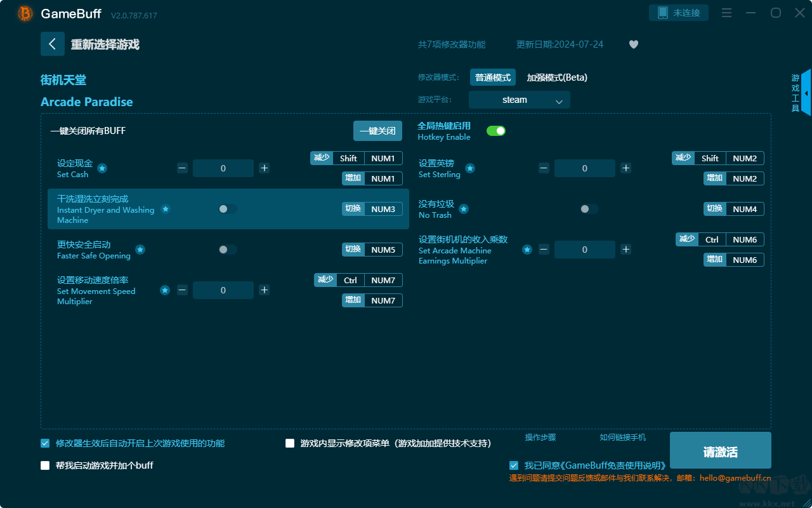Increase Set Sterling value with plus button
Image resolution: width=812 pixels, height=508 pixels.
[626, 168]
